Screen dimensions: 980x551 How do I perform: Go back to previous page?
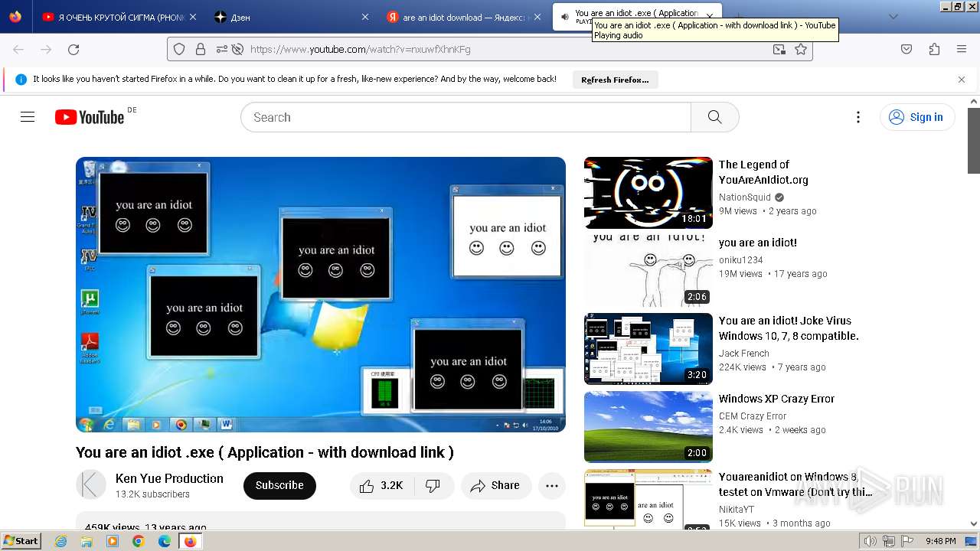point(18,49)
